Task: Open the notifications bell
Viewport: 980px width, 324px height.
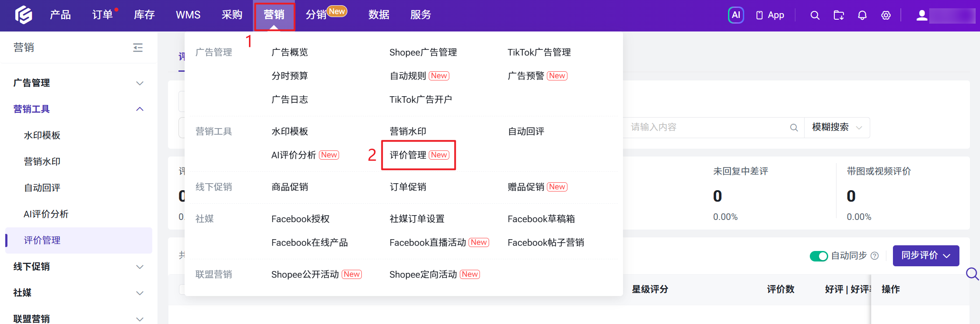Action: coord(862,15)
